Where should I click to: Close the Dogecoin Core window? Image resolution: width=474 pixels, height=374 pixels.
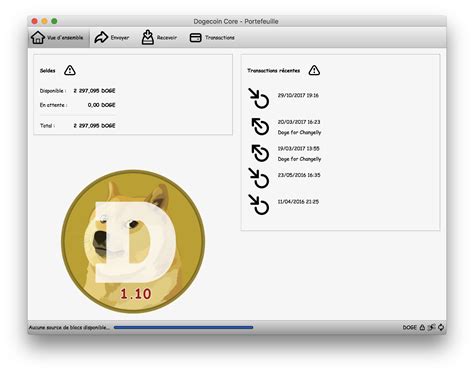pos(34,21)
